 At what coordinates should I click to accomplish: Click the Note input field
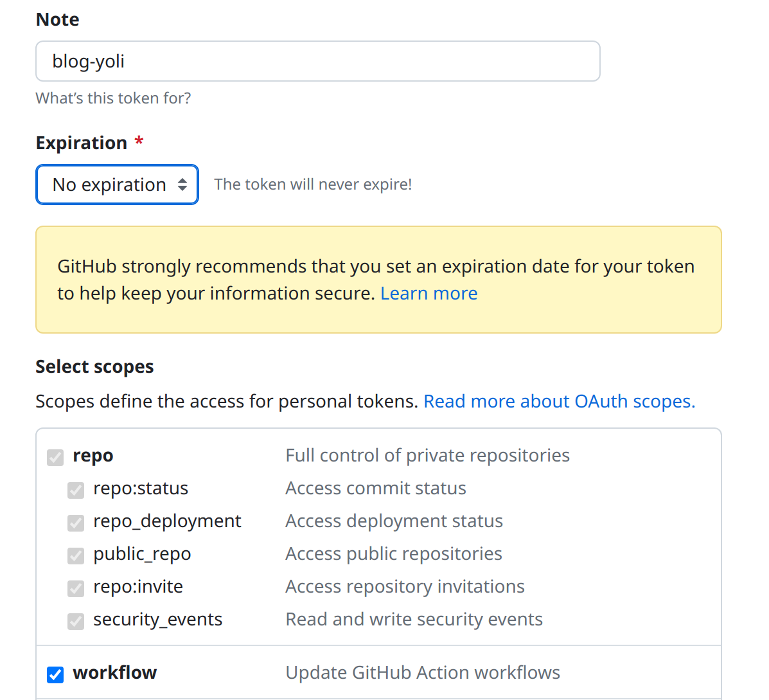[x=317, y=61]
